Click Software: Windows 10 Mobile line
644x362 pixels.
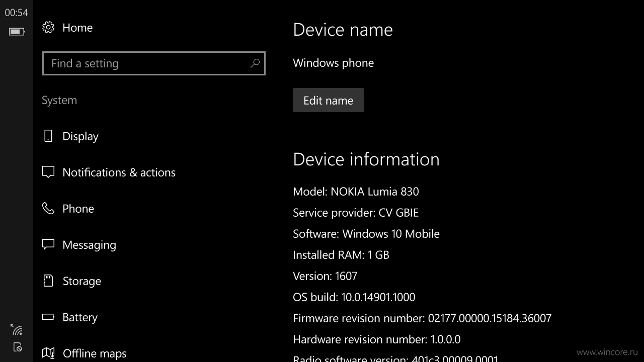(x=366, y=234)
